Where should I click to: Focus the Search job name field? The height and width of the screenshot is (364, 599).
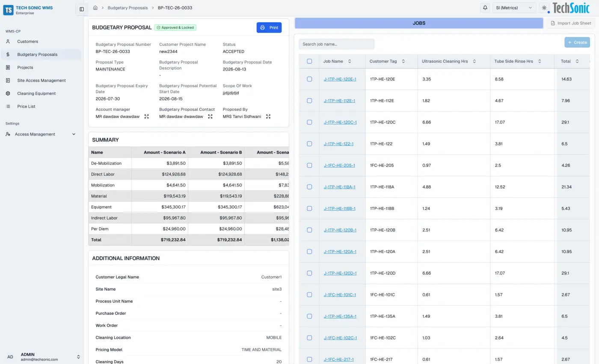click(336, 44)
